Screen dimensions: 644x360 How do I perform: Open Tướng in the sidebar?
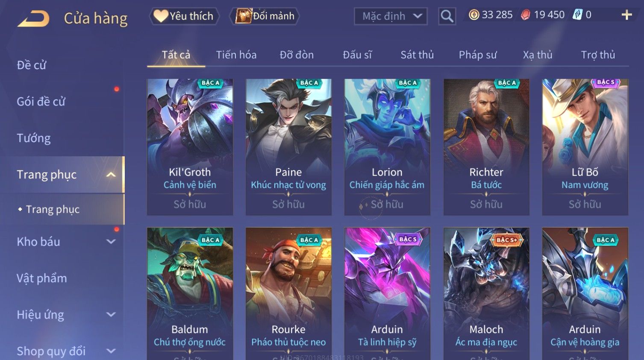34,138
